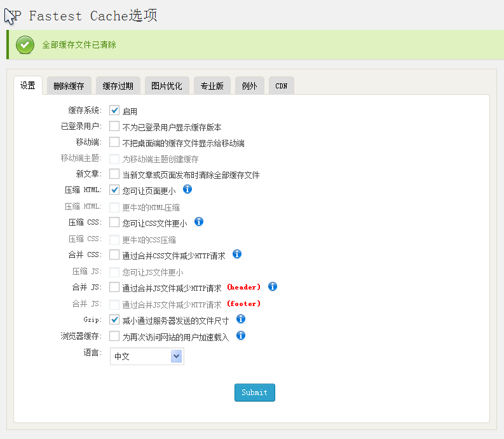
Task: Check the 新文章 clear-cache checkbox
Action: [x=114, y=174]
